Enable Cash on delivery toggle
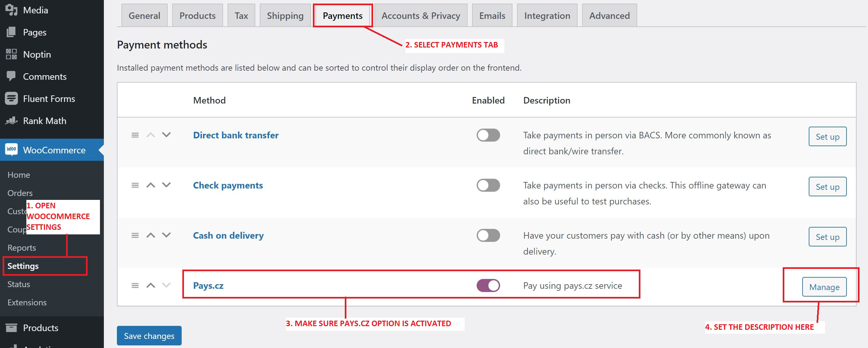The image size is (868, 348). point(488,235)
